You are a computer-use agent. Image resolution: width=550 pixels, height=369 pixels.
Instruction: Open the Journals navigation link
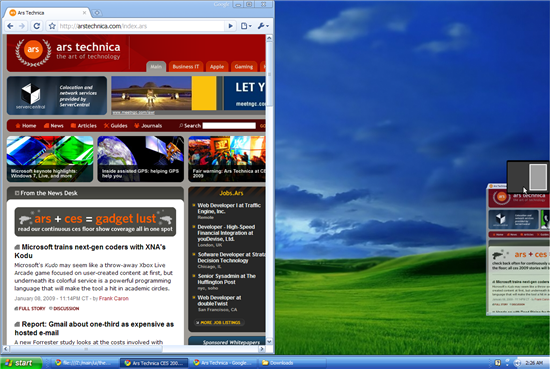(x=148, y=126)
